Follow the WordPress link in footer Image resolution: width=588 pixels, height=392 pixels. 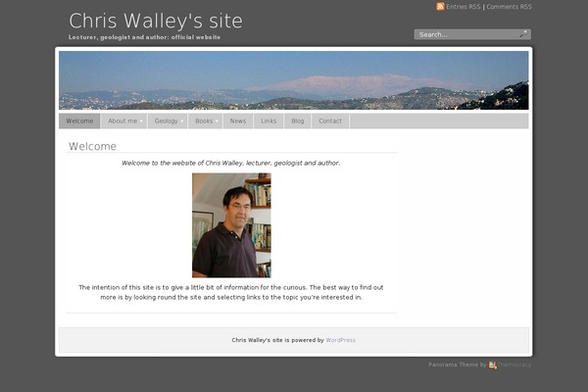340,340
